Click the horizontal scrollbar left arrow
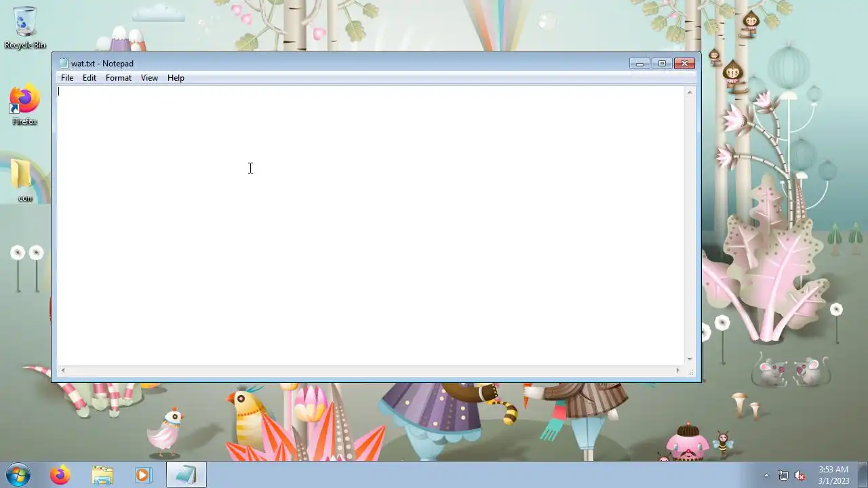868x488 pixels. point(62,370)
